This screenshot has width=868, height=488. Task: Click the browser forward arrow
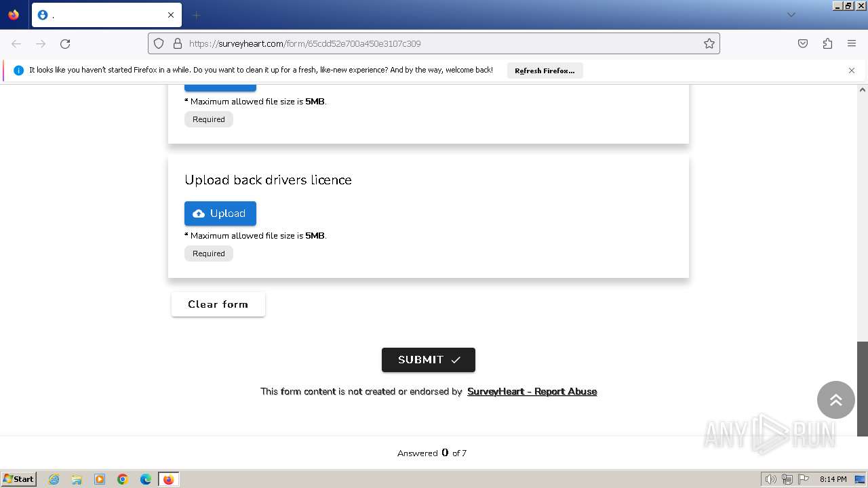pos(41,43)
